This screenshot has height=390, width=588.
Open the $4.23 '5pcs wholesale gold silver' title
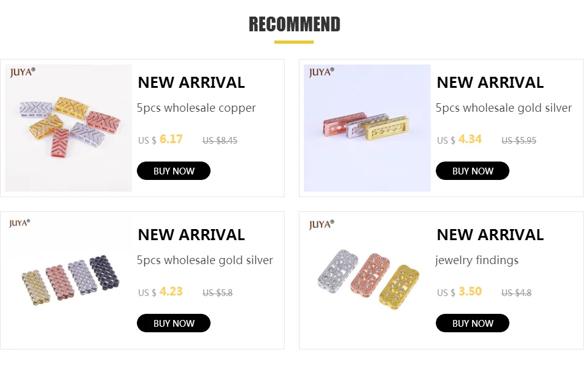click(205, 260)
